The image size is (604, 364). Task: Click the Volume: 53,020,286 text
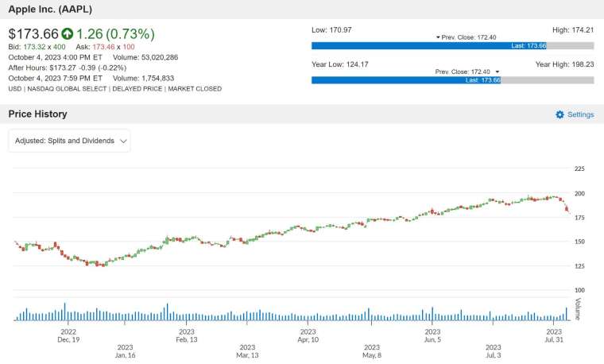pyautogui.click(x=145, y=57)
